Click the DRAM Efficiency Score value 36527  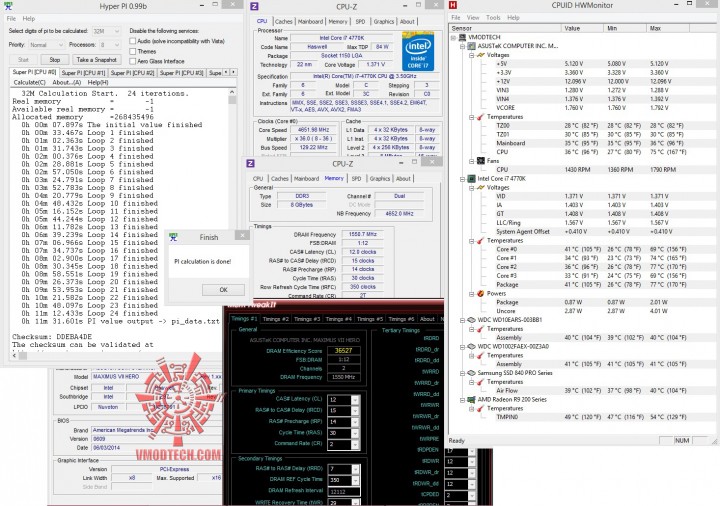(343, 350)
